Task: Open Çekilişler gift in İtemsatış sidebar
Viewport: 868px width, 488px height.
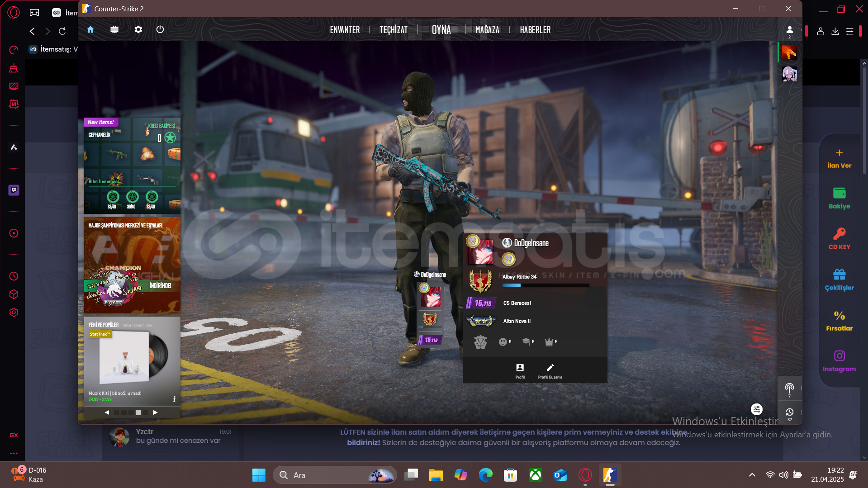Action: (x=840, y=280)
